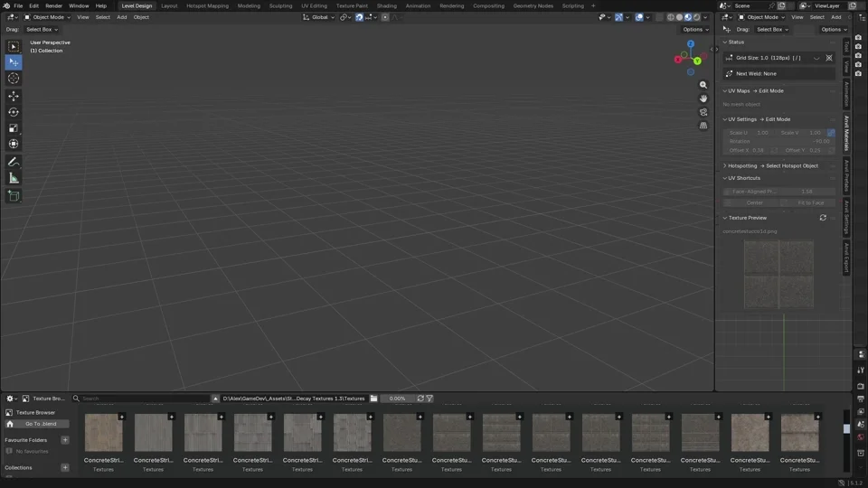Toggle proportional editing
This screenshot has height=488, width=868.
tap(385, 17)
